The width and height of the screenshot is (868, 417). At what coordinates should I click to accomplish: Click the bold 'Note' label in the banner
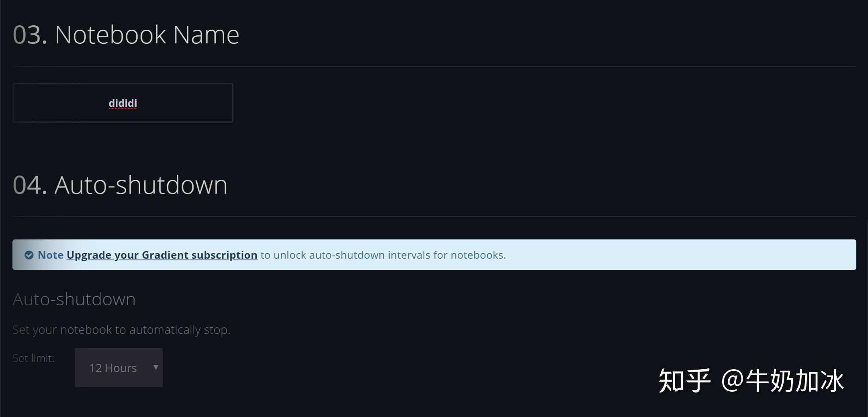[x=50, y=255]
